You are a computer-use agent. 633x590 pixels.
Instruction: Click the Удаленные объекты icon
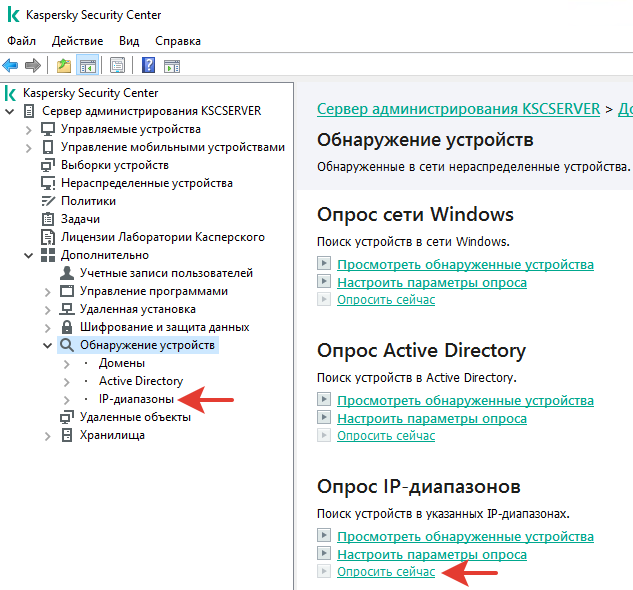[x=67, y=417]
